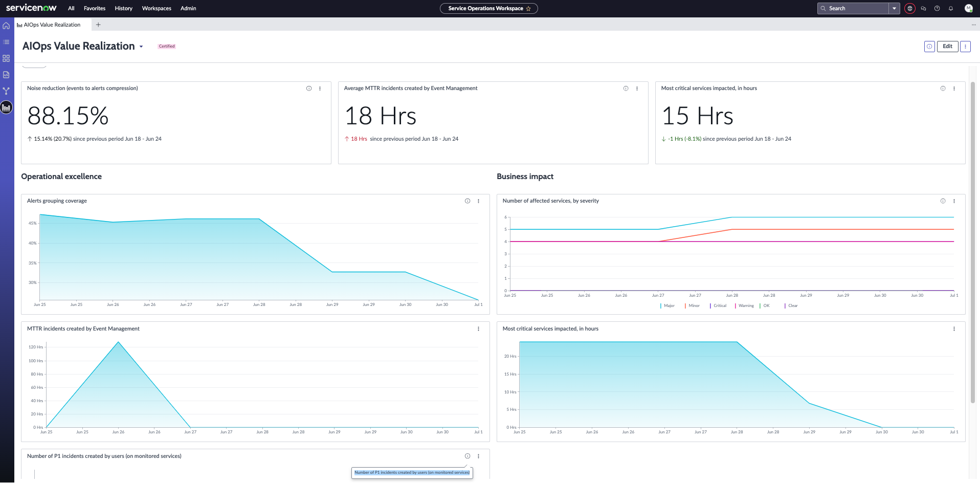The image size is (980, 483).
Task: Add a new tab with plus button
Action: click(98, 25)
